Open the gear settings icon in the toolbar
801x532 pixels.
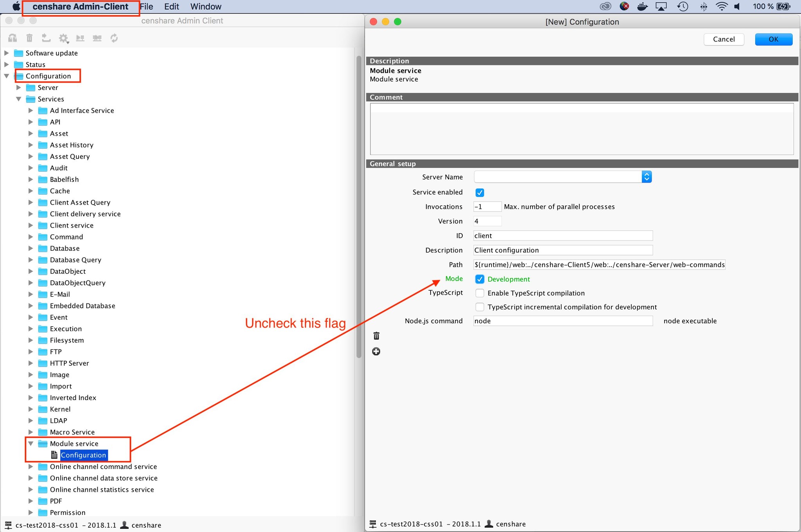pos(63,38)
